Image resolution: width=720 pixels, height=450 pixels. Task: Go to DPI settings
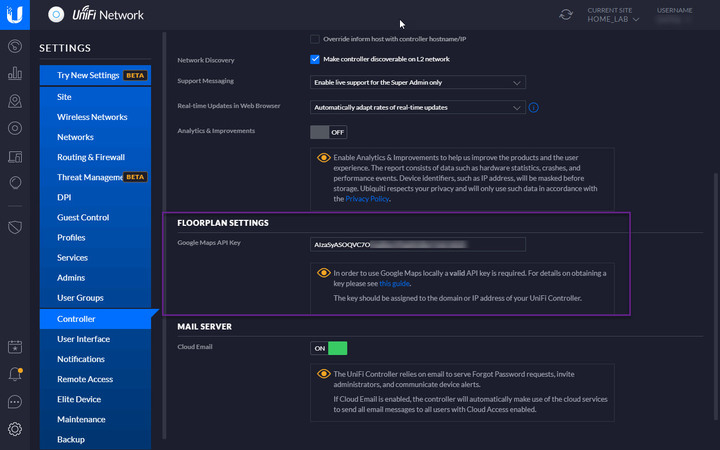[x=96, y=197]
